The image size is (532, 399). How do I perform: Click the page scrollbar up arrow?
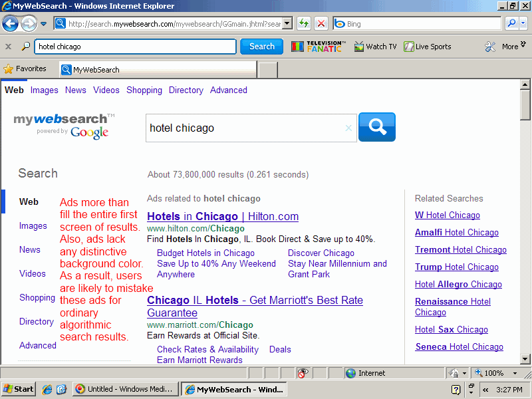click(x=525, y=84)
